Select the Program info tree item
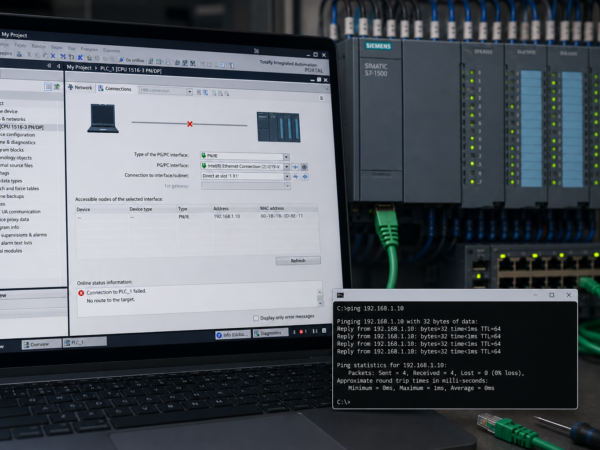 tap(10, 227)
